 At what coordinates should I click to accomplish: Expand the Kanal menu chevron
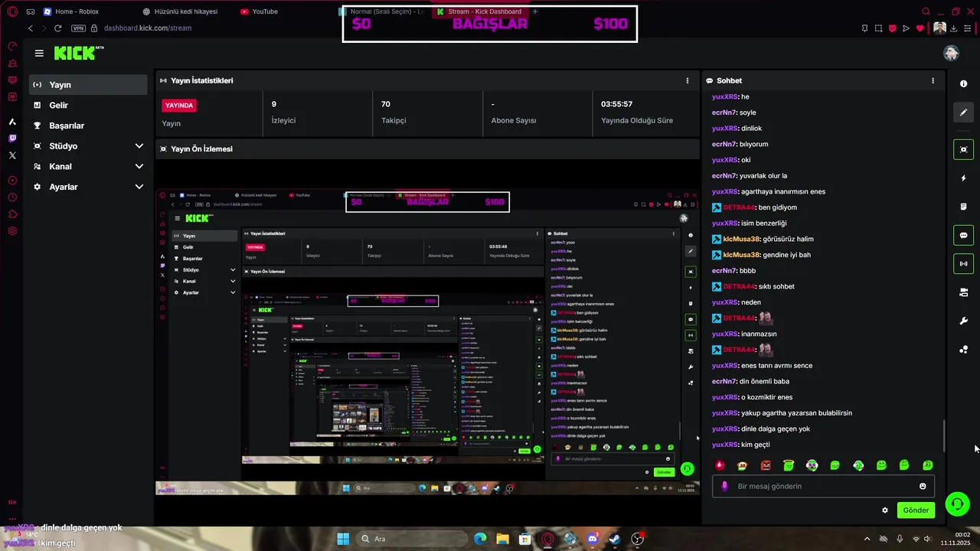click(139, 167)
